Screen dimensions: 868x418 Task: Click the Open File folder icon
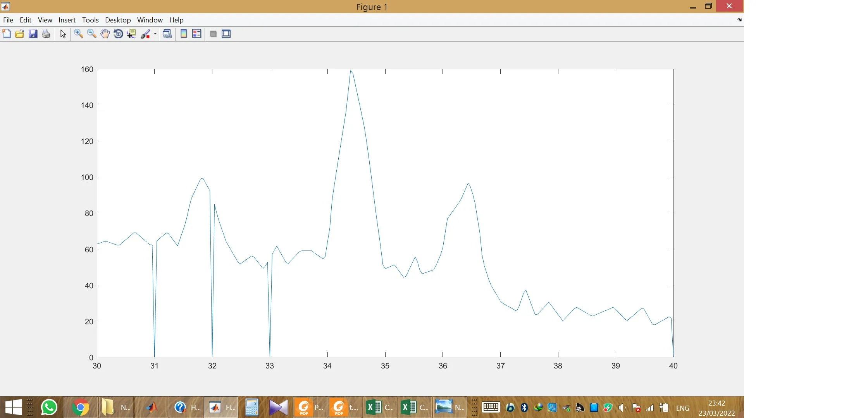click(19, 34)
